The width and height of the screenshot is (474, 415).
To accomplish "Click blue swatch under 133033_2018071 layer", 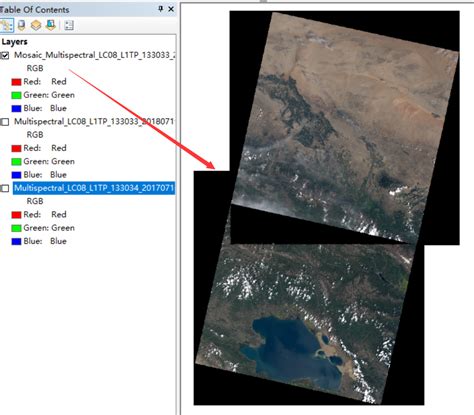I will click(x=16, y=175).
